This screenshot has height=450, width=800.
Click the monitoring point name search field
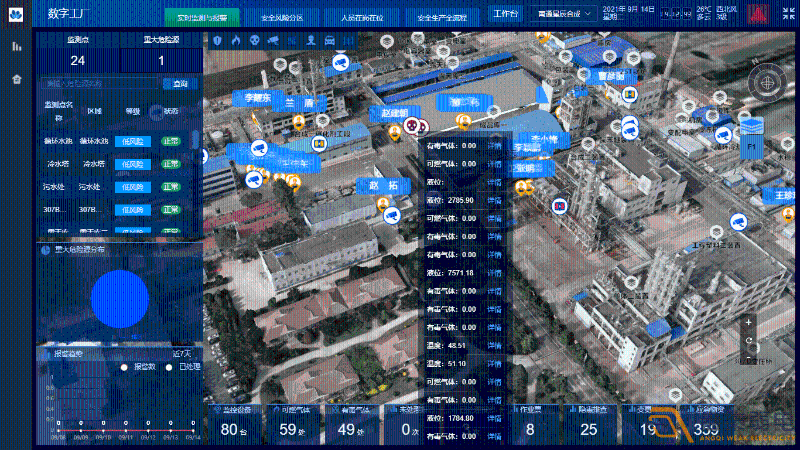[x=100, y=84]
